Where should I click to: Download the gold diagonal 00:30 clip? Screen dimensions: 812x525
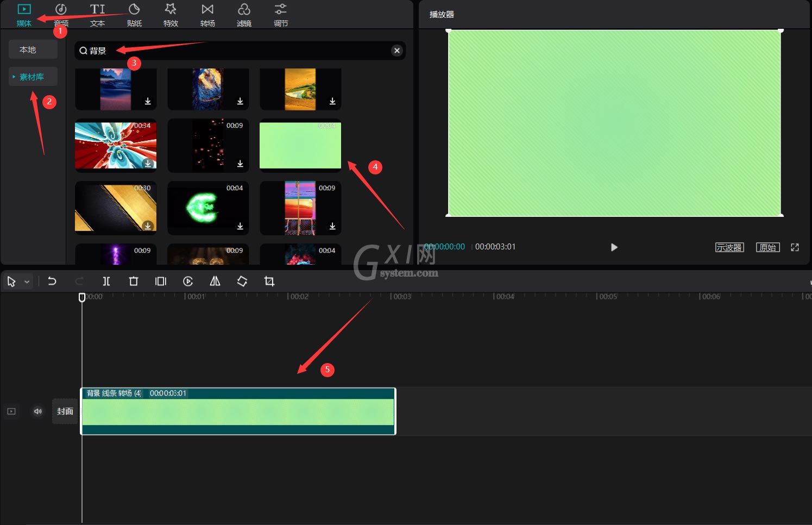[x=148, y=226]
